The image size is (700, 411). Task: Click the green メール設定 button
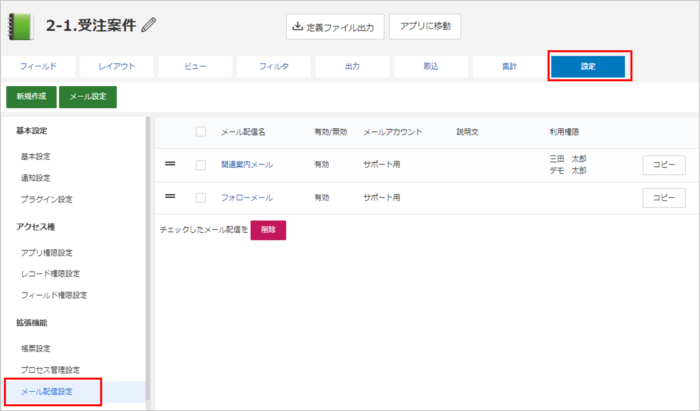pos(88,97)
